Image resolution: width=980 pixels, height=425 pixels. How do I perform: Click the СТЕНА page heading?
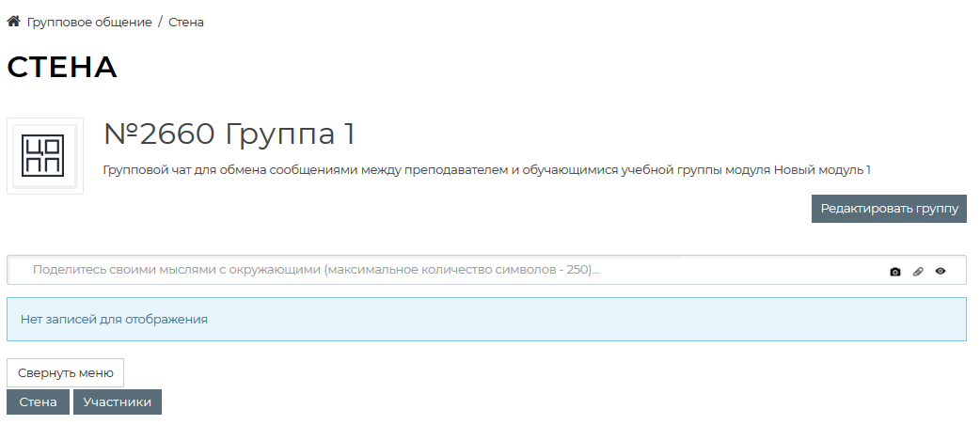point(62,68)
